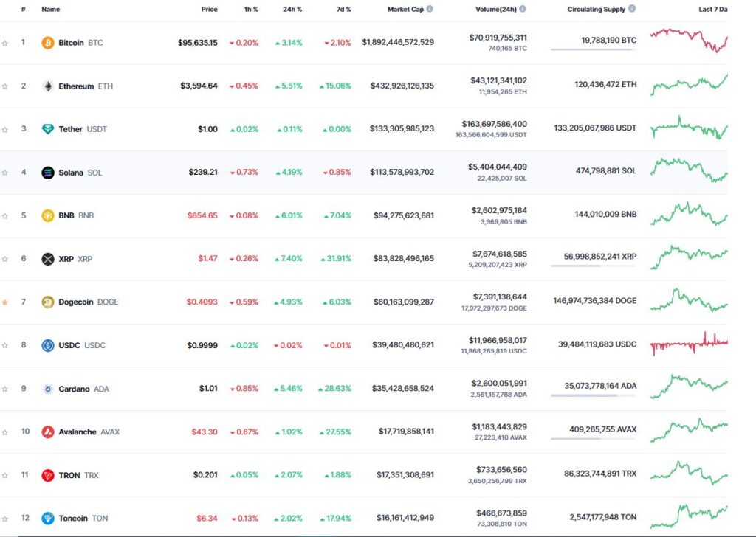This screenshot has height=537, width=756.
Task: Open the Avalanche AVAX coin page link
Action: tap(89, 432)
